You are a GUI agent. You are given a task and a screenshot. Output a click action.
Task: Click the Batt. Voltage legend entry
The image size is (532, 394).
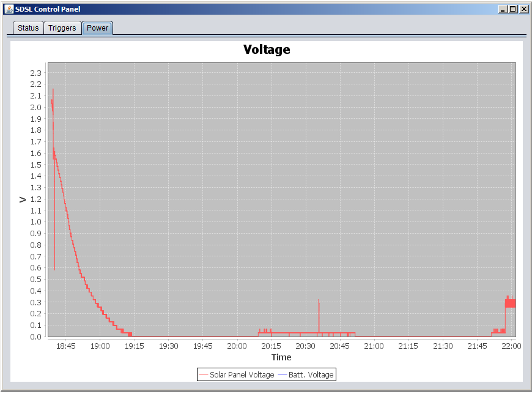[x=306, y=374]
